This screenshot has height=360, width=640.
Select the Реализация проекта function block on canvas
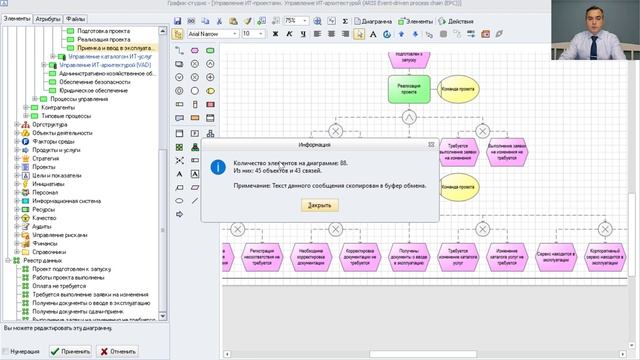coord(409,89)
